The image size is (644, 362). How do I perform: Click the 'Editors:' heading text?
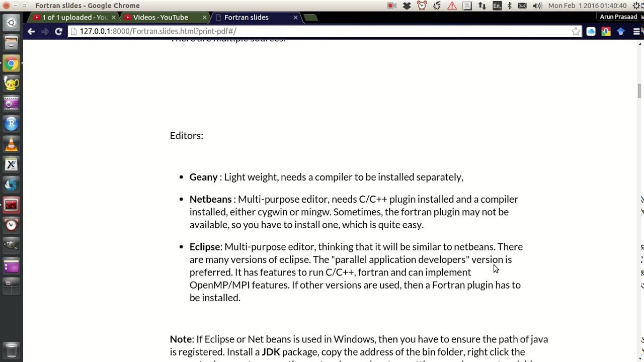tap(187, 135)
